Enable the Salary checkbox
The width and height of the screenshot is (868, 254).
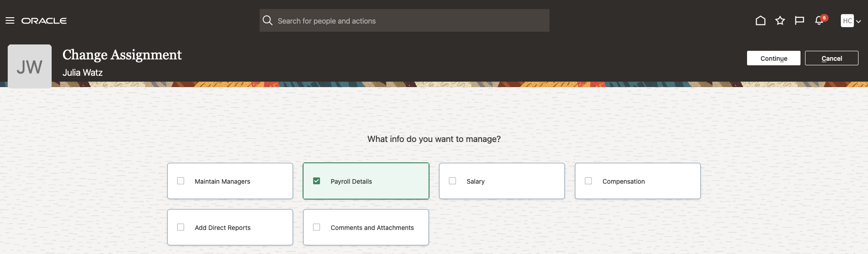[453, 181]
